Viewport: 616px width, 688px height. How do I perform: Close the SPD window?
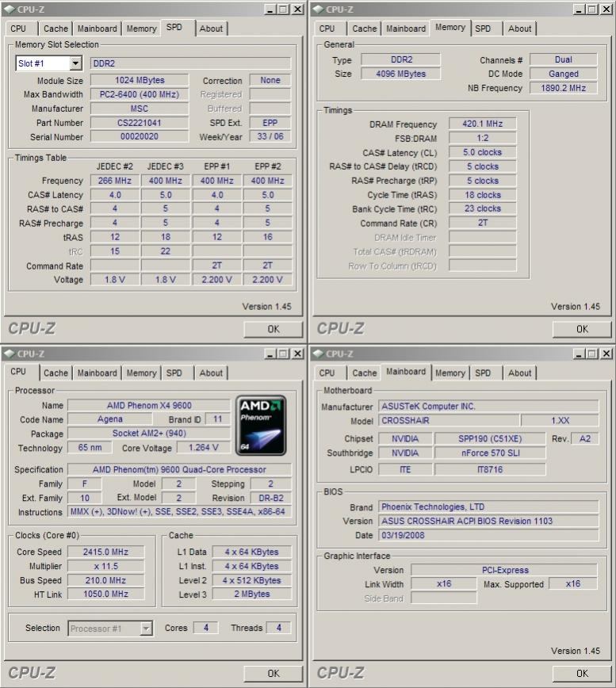tap(297, 10)
